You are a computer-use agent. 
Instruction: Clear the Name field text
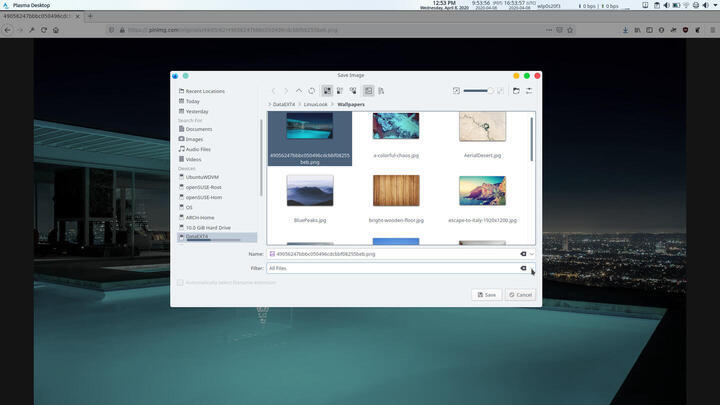tap(523, 254)
